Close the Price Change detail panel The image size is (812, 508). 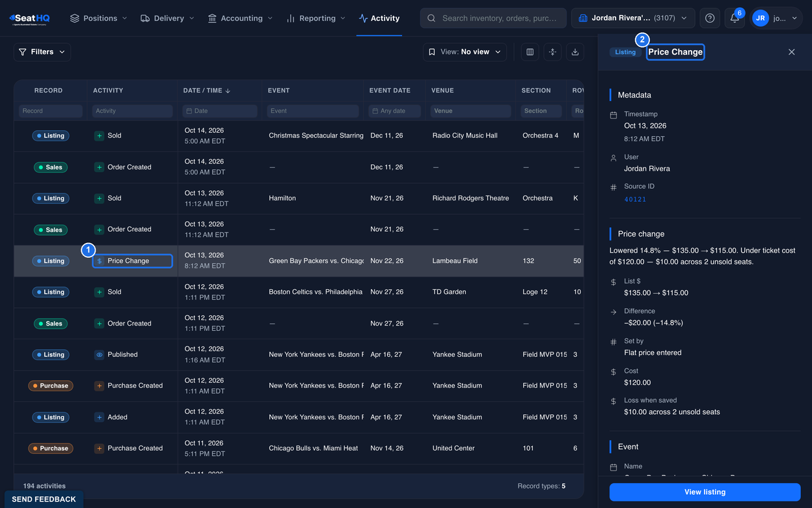click(792, 52)
